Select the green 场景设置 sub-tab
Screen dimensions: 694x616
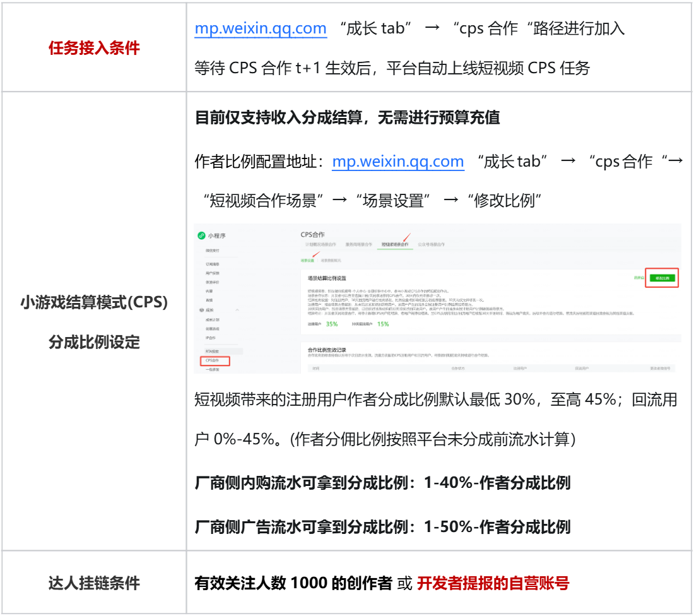click(x=307, y=261)
